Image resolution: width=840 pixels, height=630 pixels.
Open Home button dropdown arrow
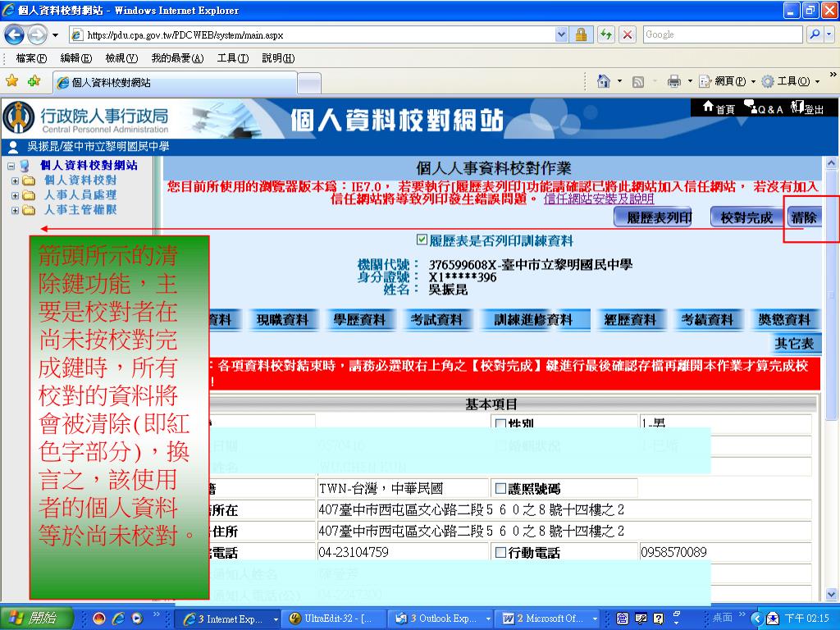click(x=620, y=81)
